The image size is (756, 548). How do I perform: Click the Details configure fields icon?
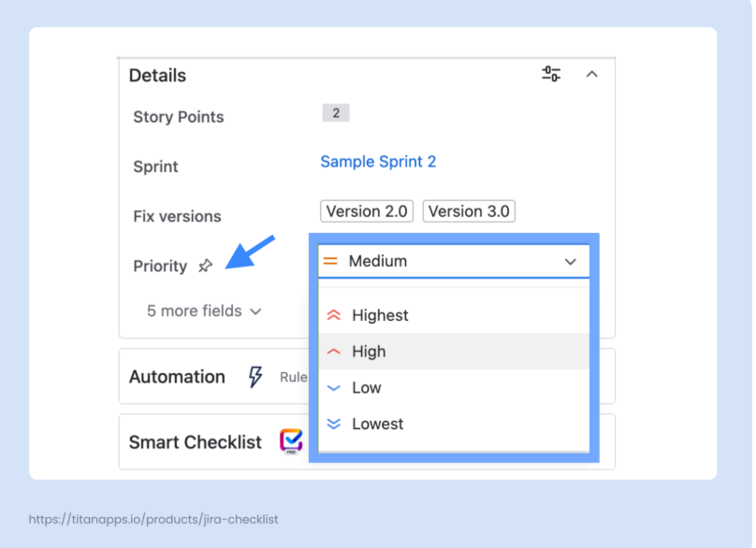551,74
